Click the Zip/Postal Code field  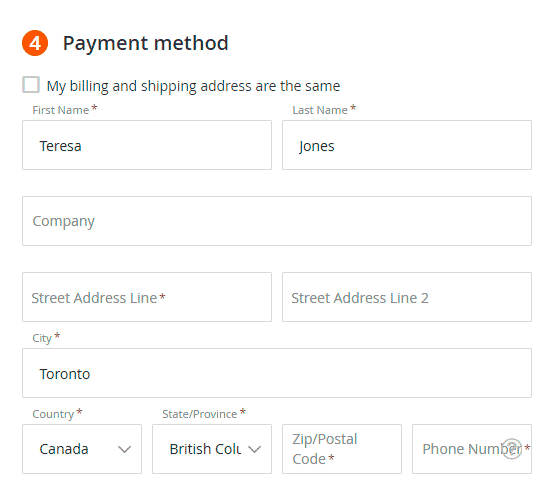(342, 449)
